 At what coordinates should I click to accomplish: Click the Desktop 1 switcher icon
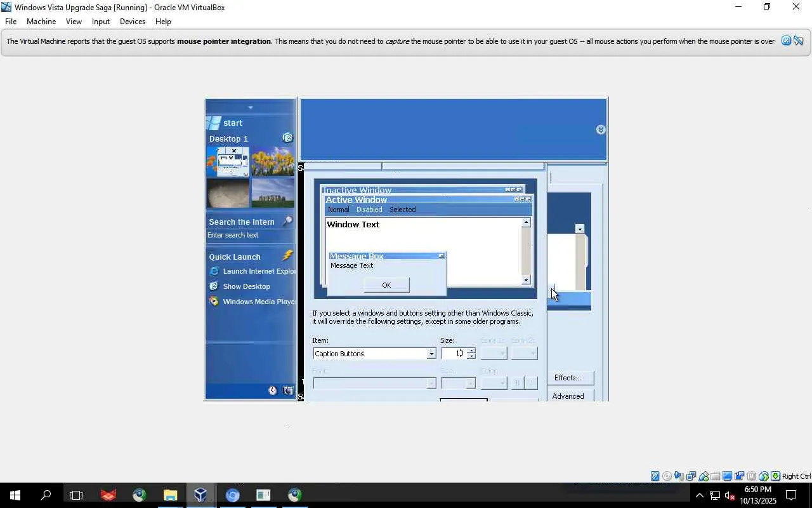[287, 138]
